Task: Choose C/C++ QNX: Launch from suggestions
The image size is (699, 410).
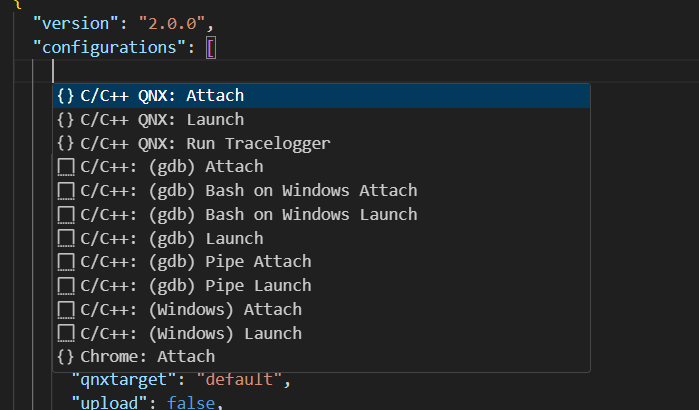Action: pos(321,120)
